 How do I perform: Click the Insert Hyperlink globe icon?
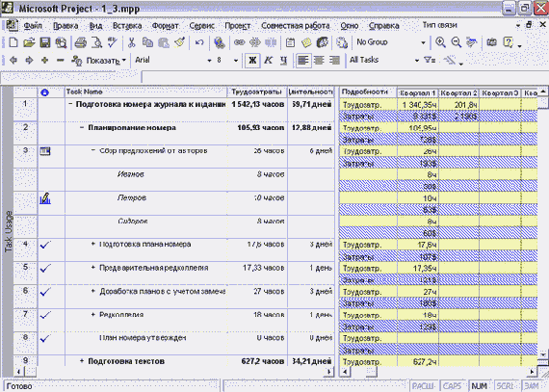click(220, 42)
